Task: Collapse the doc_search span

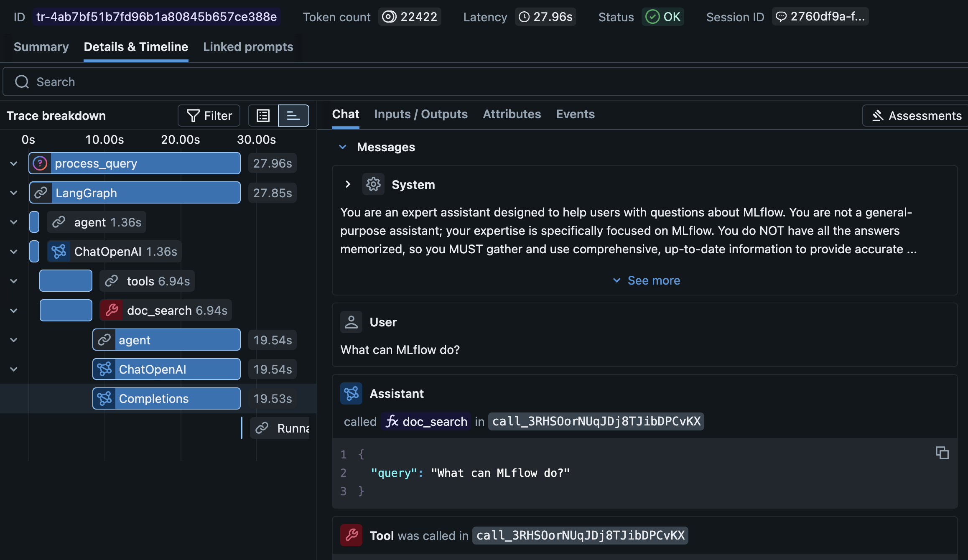Action: [13, 310]
